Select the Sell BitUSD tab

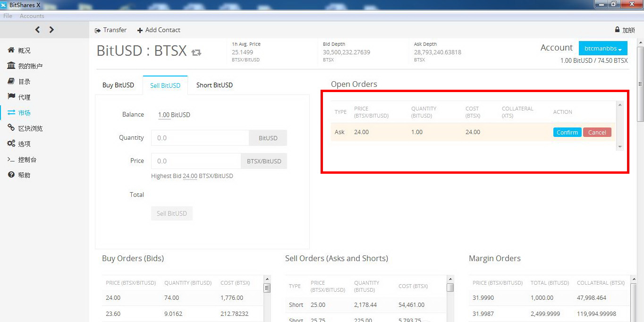click(x=165, y=85)
